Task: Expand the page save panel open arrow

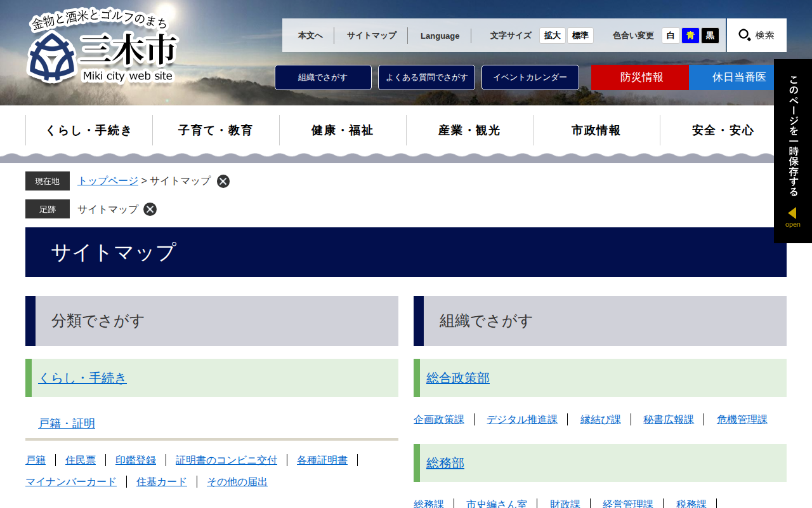Action: pos(792,217)
